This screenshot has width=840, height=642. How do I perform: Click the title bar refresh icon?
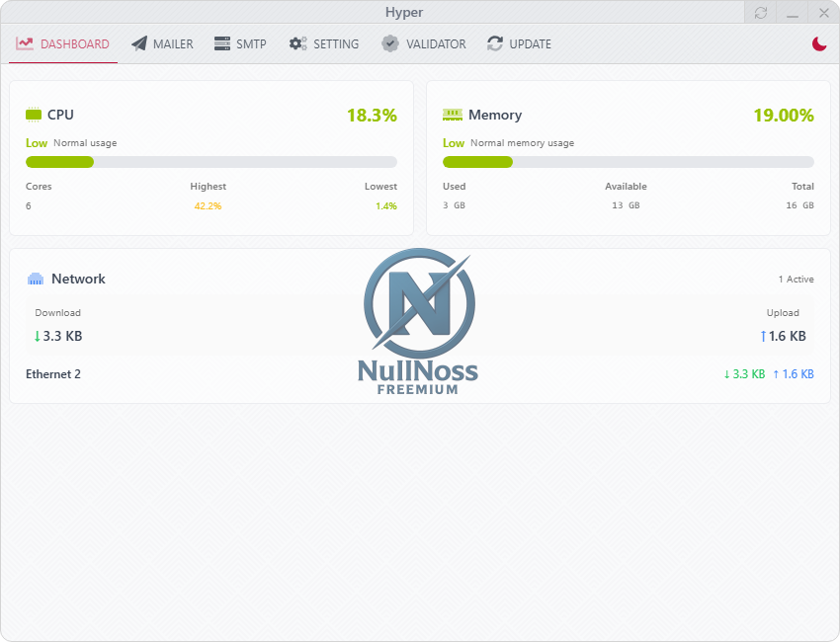pos(760,13)
